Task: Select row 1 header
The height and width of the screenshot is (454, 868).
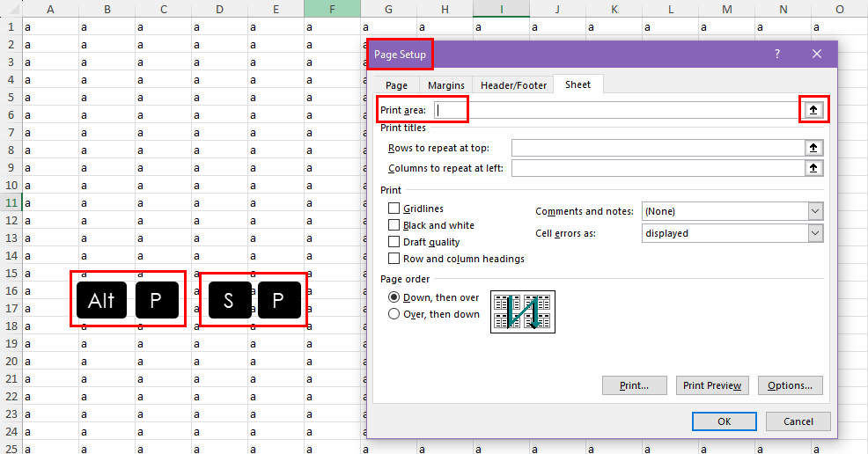Action: click(x=11, y=26)
